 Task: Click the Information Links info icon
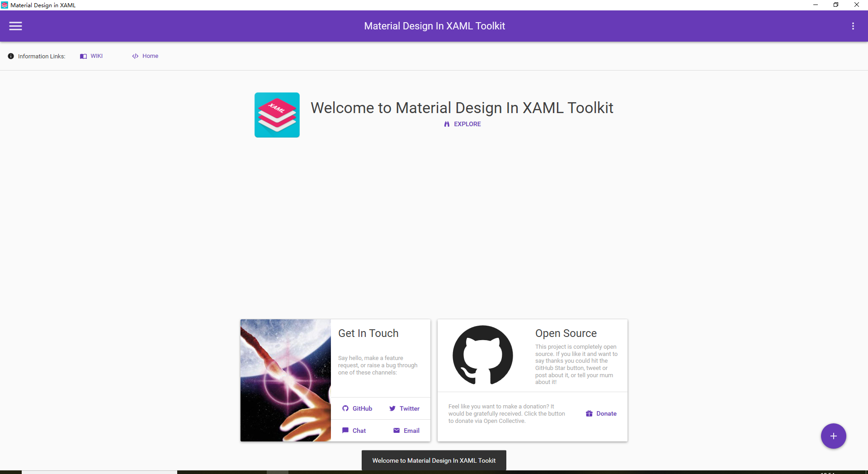pos(11,56)
